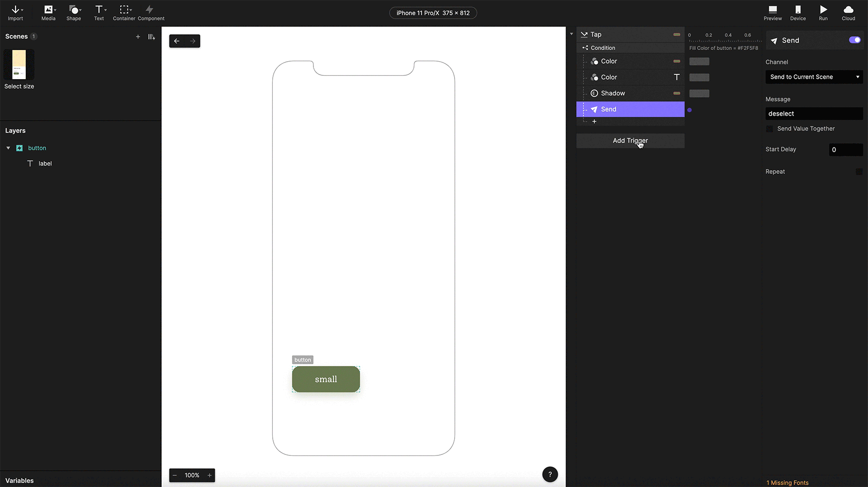Click the Condition branch icon
This screenshot has width=868, height=487.
585,48
